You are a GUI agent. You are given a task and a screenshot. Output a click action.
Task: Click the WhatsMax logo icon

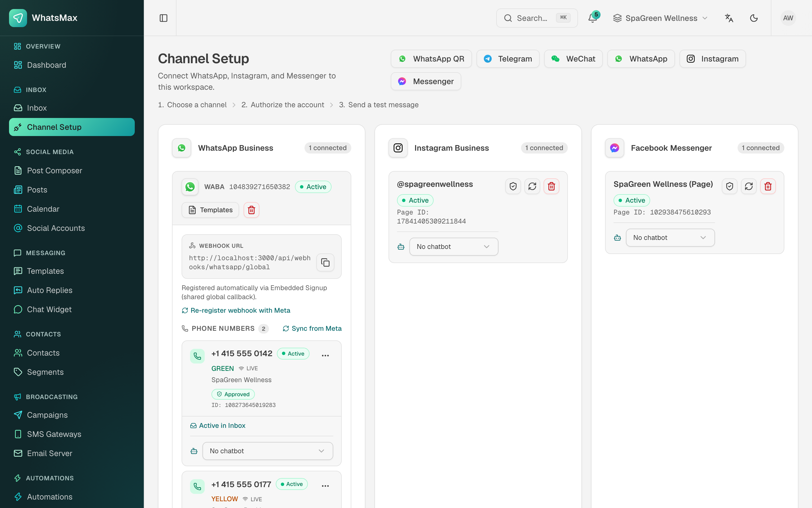coord(18,18)
